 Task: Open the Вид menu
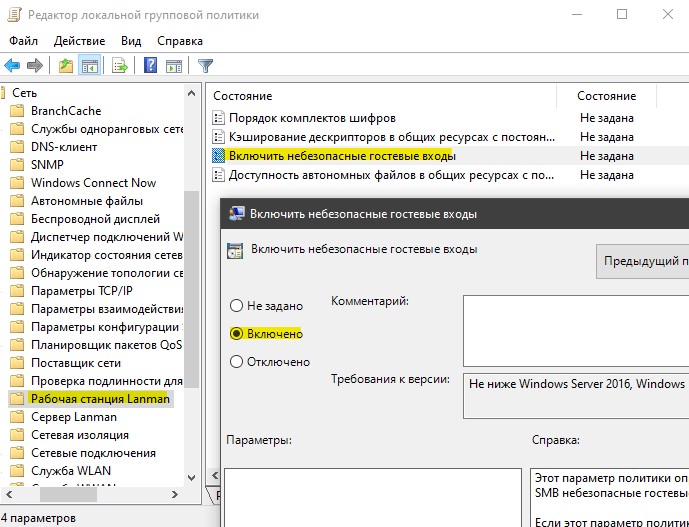131,41
